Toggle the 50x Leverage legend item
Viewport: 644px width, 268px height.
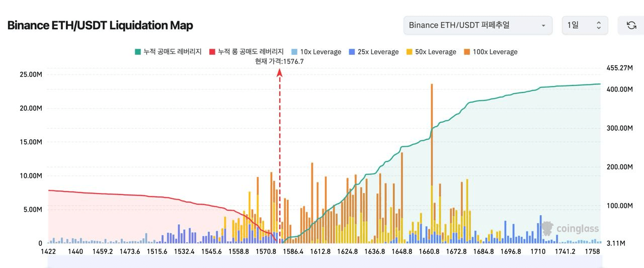[431, 52]
